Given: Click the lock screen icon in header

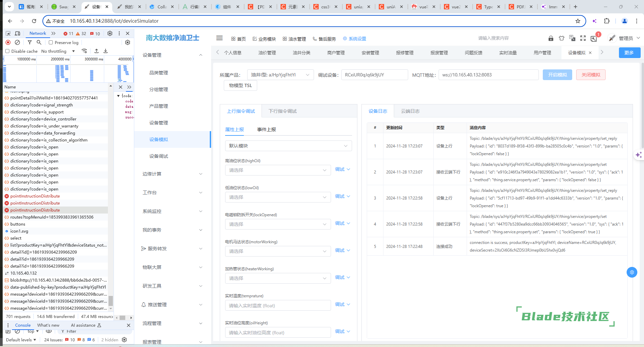Looking at the screenshot, I should (x=551, y=38).
